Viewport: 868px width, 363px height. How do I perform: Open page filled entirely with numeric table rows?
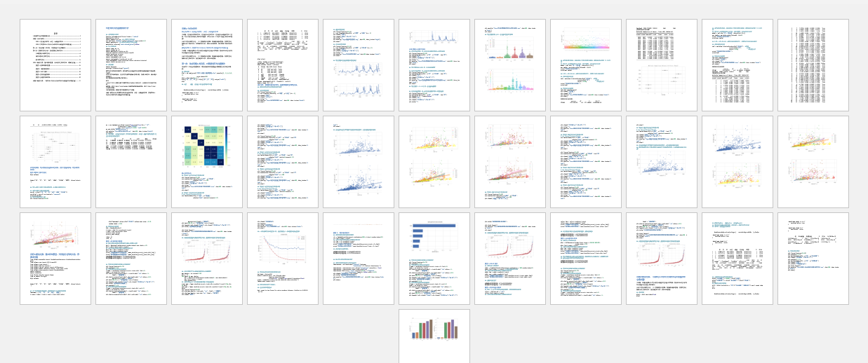tap(813, 65)
